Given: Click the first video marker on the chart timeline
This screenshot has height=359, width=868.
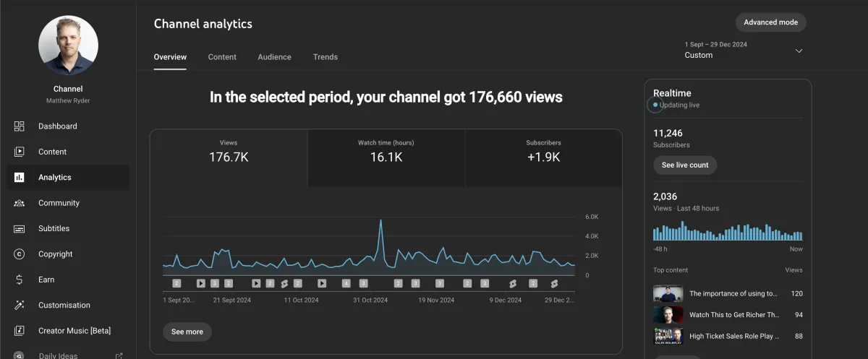Looking at the screenshot, I should (176, 284).
